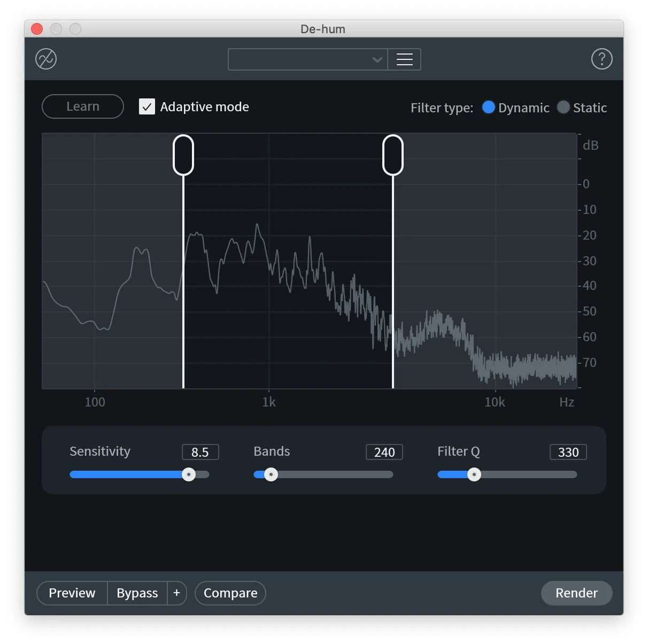Click the Sensitivity slider handle

pos(188,474)
